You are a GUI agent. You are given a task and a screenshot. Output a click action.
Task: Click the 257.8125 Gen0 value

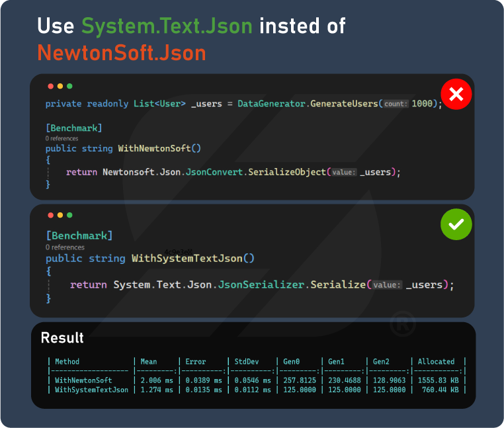point(300,380)
